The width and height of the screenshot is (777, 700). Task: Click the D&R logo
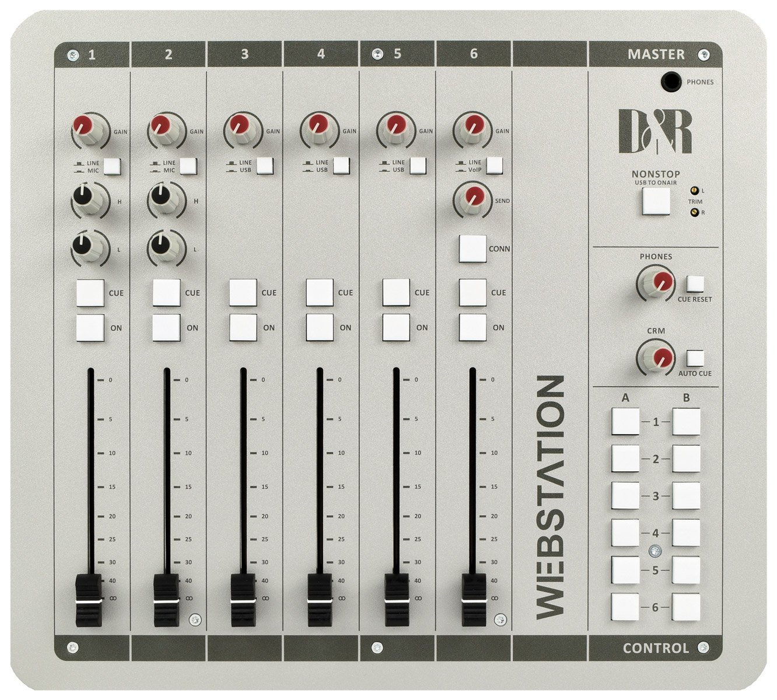(655, 132)
